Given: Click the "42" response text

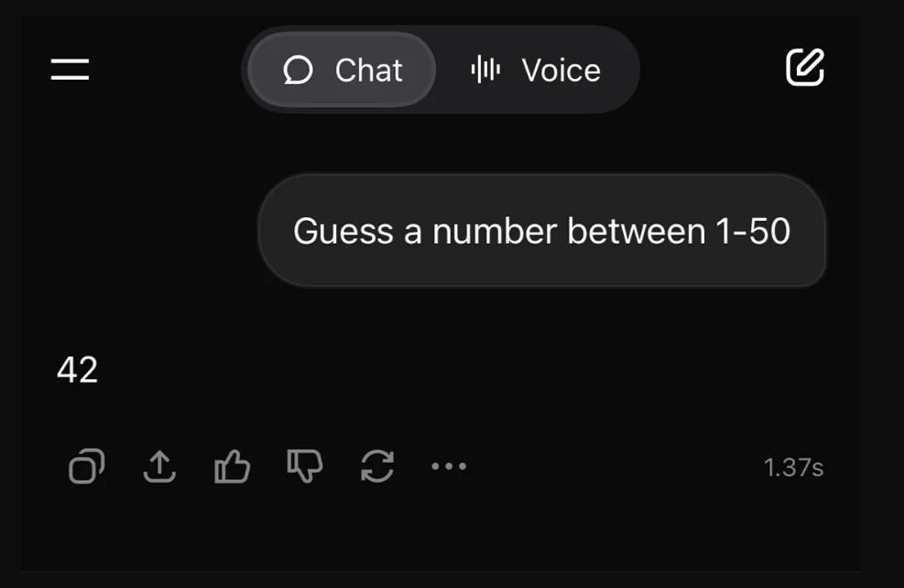Looking at the screenshot, I should (x=77, y=371).
